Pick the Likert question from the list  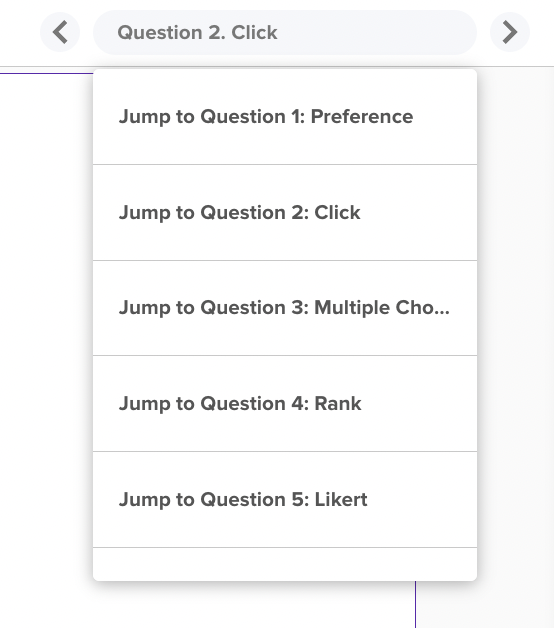click(285, 499)
